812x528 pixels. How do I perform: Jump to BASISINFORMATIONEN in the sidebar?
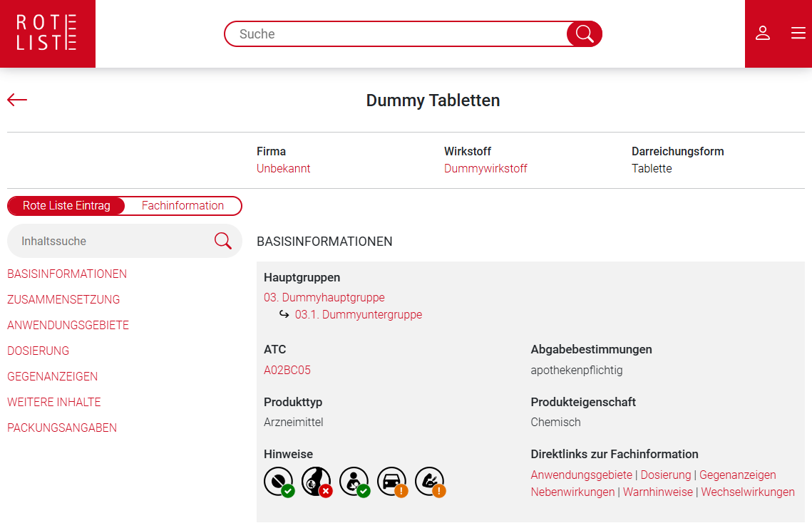67,274
